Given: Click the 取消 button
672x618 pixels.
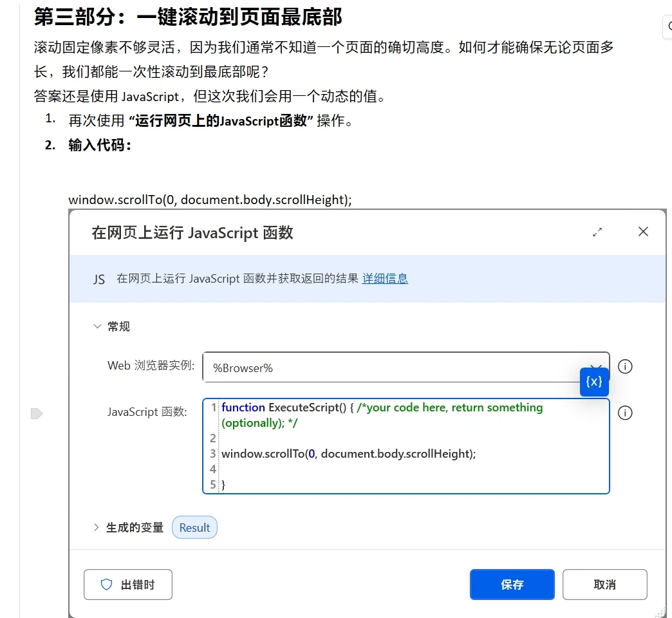Looking at the screenshot, I should click(x=604, y=584).
